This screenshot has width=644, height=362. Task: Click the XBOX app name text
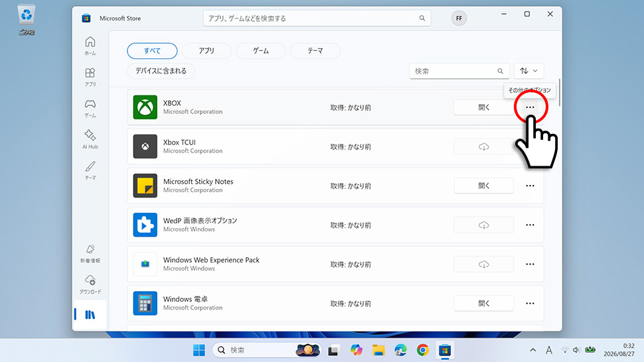[x=172, y=103]
